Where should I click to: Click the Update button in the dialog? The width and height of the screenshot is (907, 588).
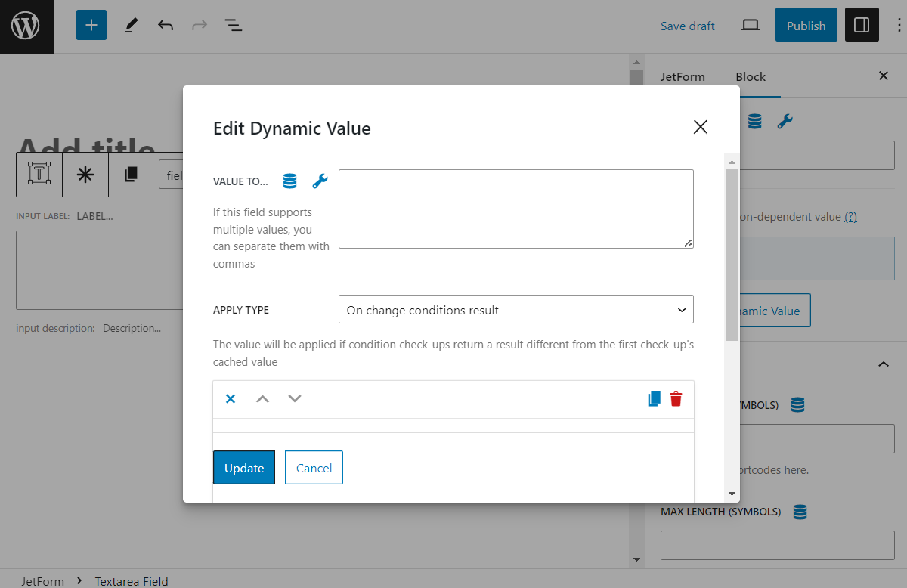pos(243,467)
